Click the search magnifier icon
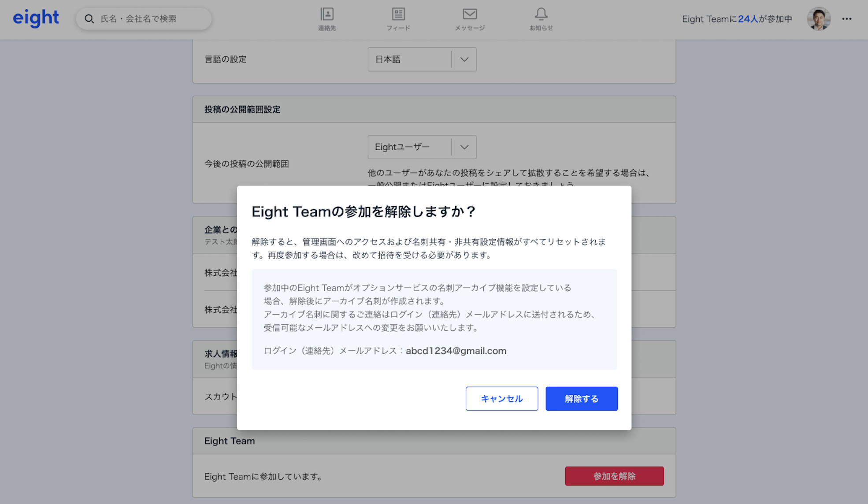This screenshot has width=868, height=504. pyautogui.click(x=89, y=19)
